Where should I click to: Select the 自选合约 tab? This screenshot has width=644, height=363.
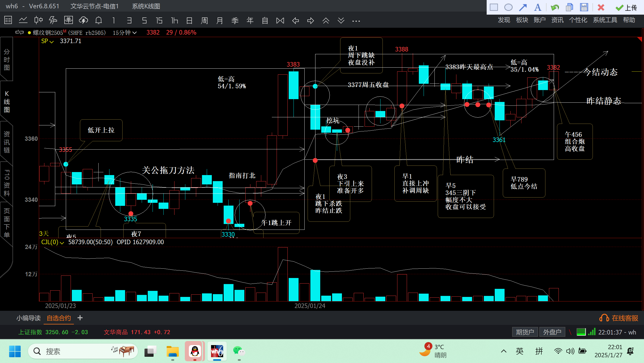click(x=59, y=318)
